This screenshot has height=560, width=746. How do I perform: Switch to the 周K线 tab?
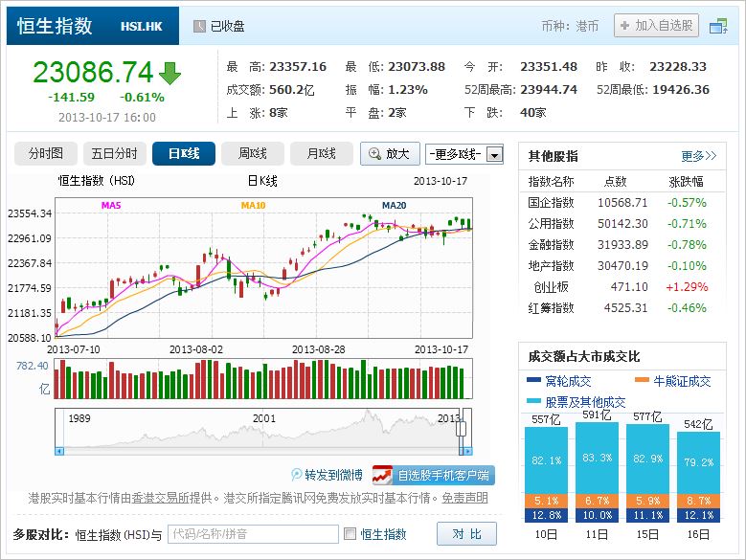tap(253, 153)
